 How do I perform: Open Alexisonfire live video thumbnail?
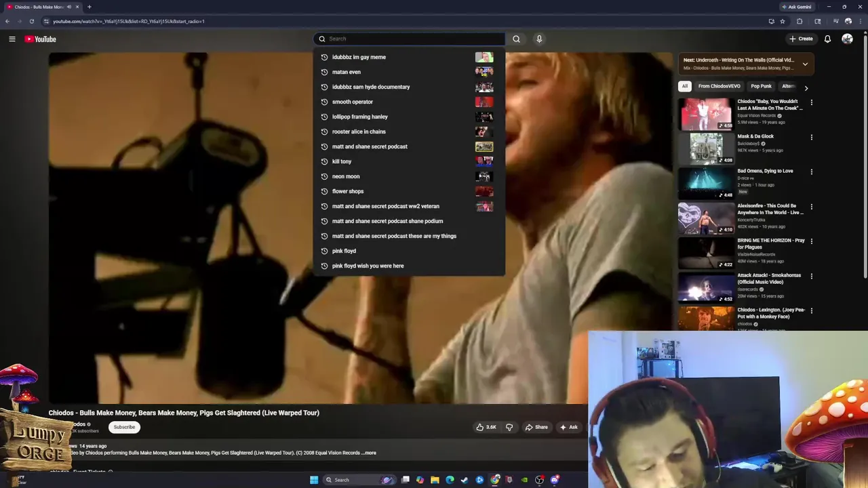[x=706, y=218]
